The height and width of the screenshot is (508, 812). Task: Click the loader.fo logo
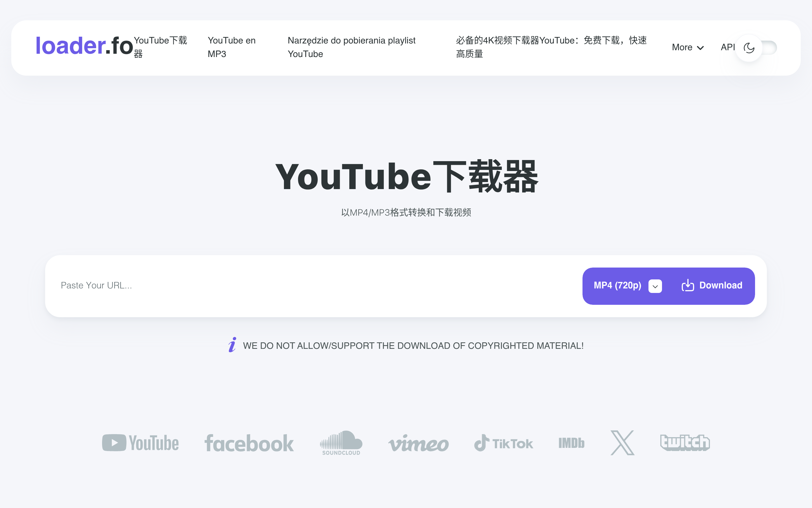[x=84, y=46]
